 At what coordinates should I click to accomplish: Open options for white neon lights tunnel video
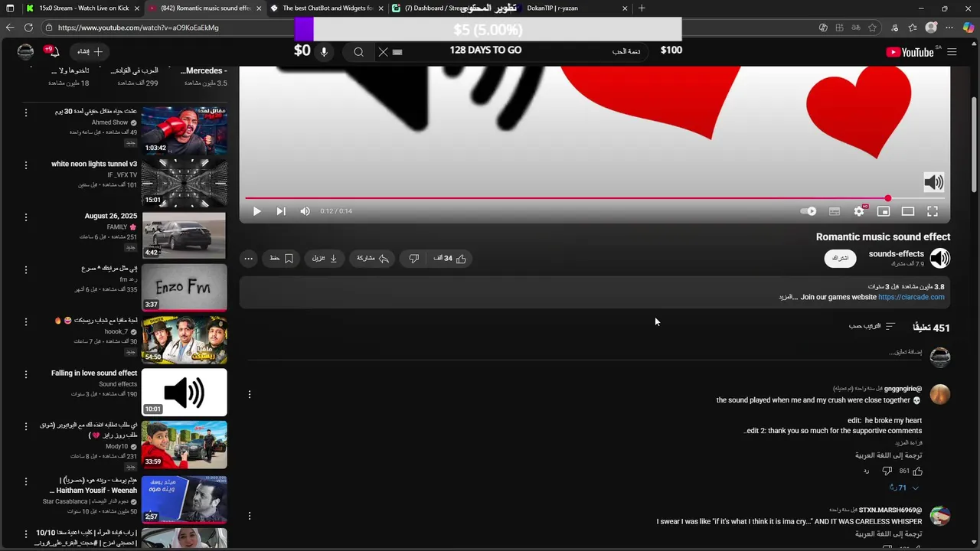coord(25,165)
